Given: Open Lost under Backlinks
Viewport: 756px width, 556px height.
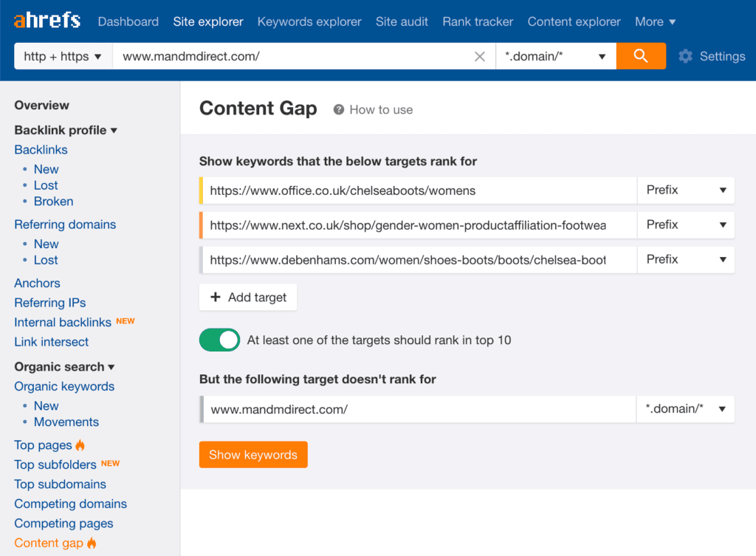Looking at the screenshot, I should pyautogui.click(x=46, y=185).
